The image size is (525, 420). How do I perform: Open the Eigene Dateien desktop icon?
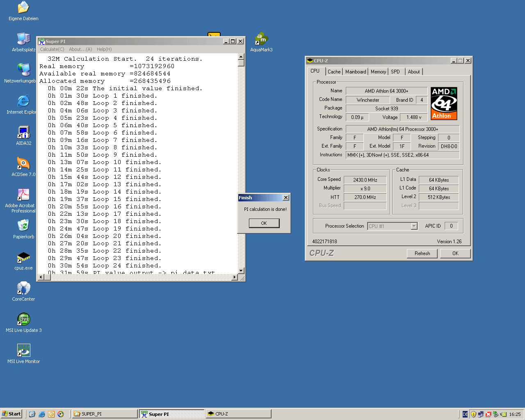coord(23,11)
